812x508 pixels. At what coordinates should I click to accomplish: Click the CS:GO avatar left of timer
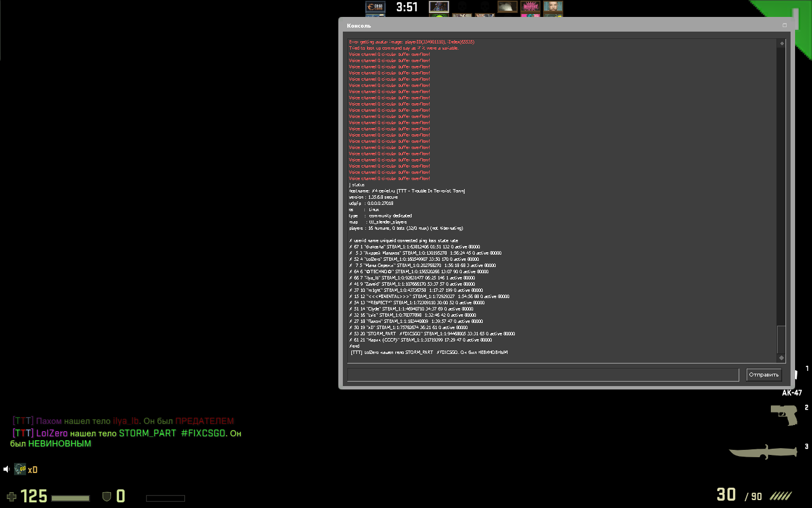click(x=375, y=7)
